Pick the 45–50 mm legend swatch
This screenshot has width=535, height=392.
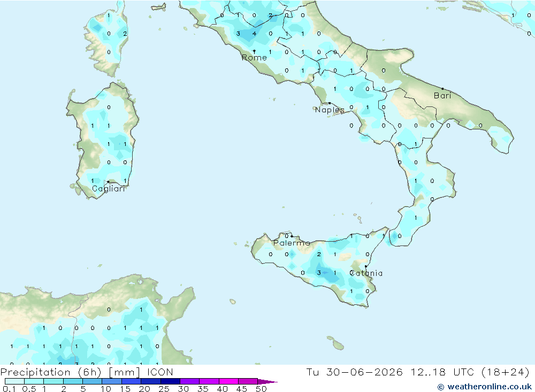pos(248,381)
